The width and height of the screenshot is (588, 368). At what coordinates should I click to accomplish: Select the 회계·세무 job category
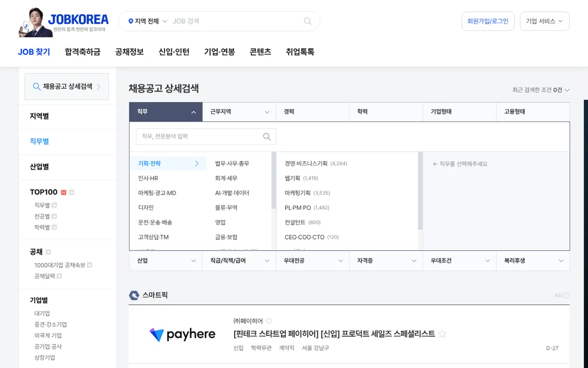(x=226, y=178)
